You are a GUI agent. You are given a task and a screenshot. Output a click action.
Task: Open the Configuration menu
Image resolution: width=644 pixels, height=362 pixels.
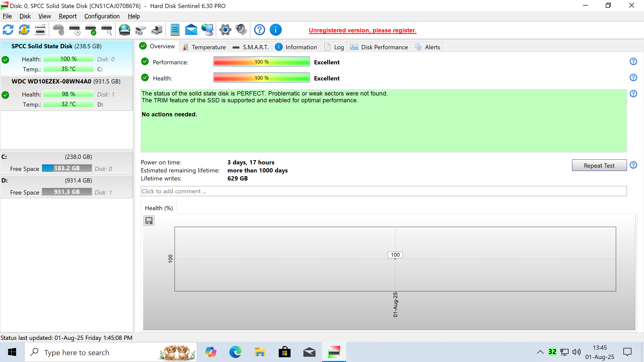tap(102, 16)
